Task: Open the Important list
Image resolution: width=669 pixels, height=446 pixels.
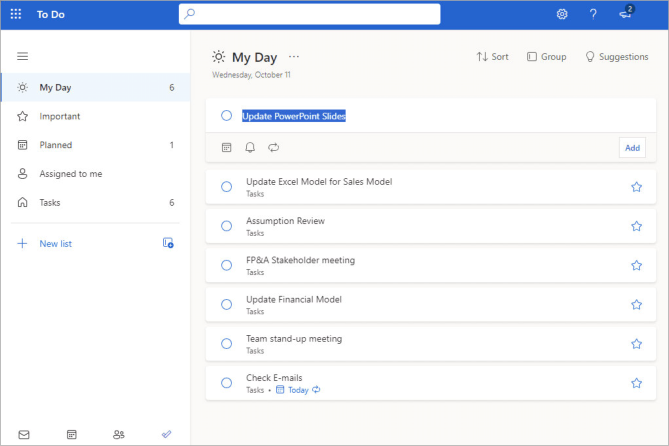Action: 96,116
